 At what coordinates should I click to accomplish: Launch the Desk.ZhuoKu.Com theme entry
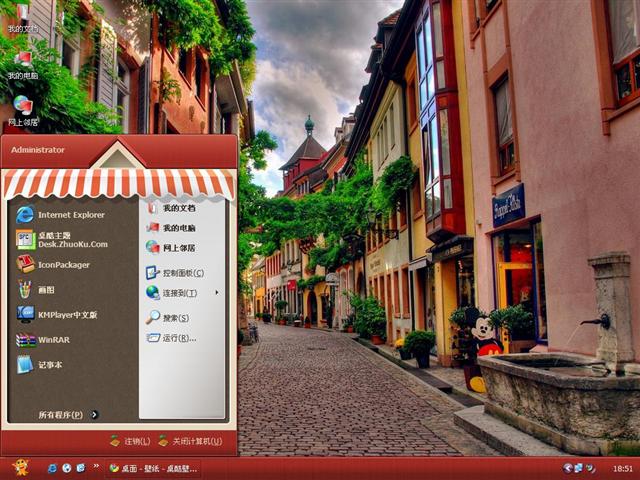point(62,240)
